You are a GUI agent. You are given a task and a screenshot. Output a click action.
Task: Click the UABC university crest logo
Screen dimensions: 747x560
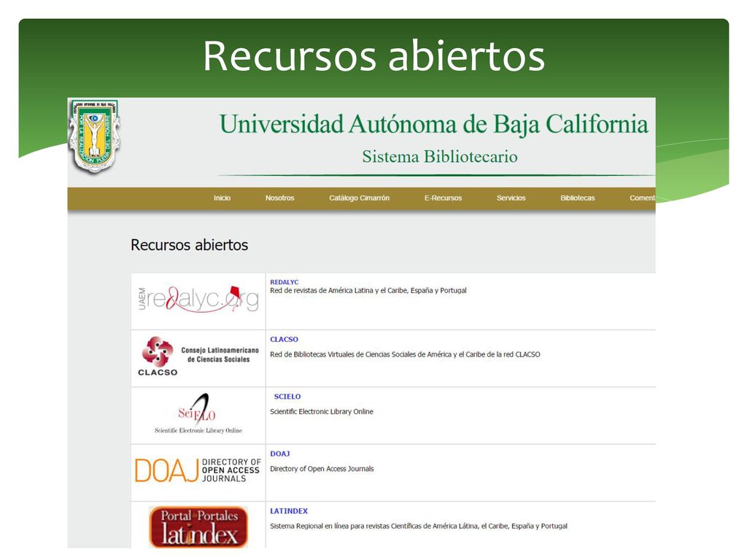pyautogui.click(x=94, y=136)
